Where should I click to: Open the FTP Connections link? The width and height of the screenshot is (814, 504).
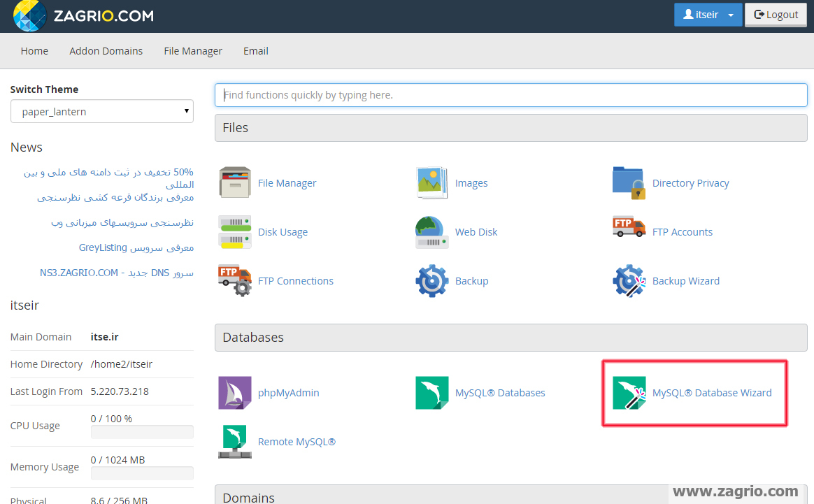tap(295, 281)
